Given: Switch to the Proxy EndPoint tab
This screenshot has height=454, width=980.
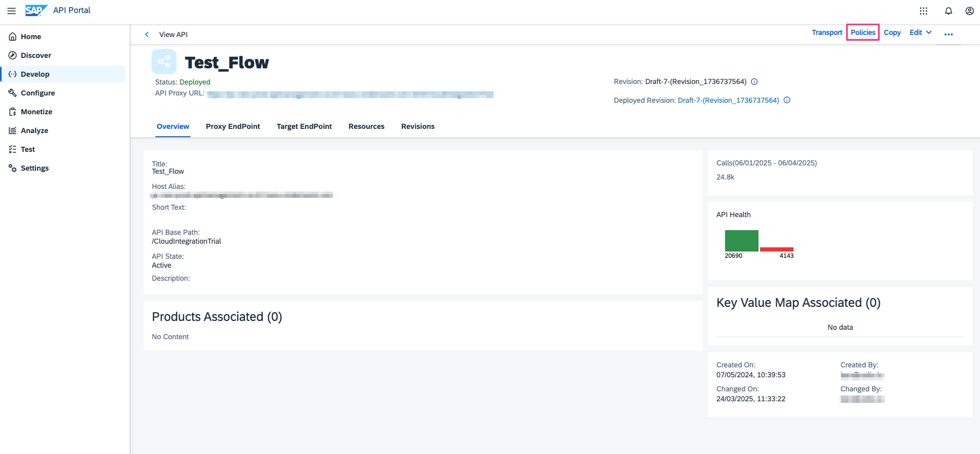Looking at the screenshot, I should 232,126.
